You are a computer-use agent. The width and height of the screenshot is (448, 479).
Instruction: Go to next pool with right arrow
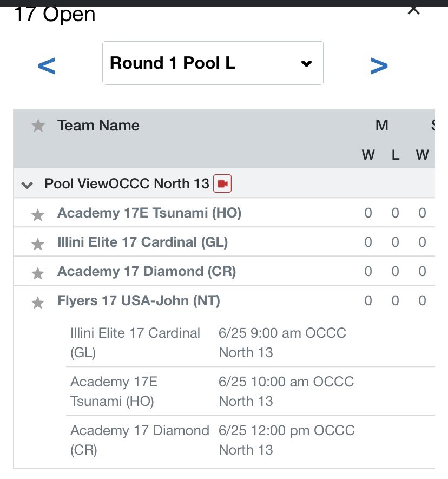pyautogui.click(x=379, y=65)
